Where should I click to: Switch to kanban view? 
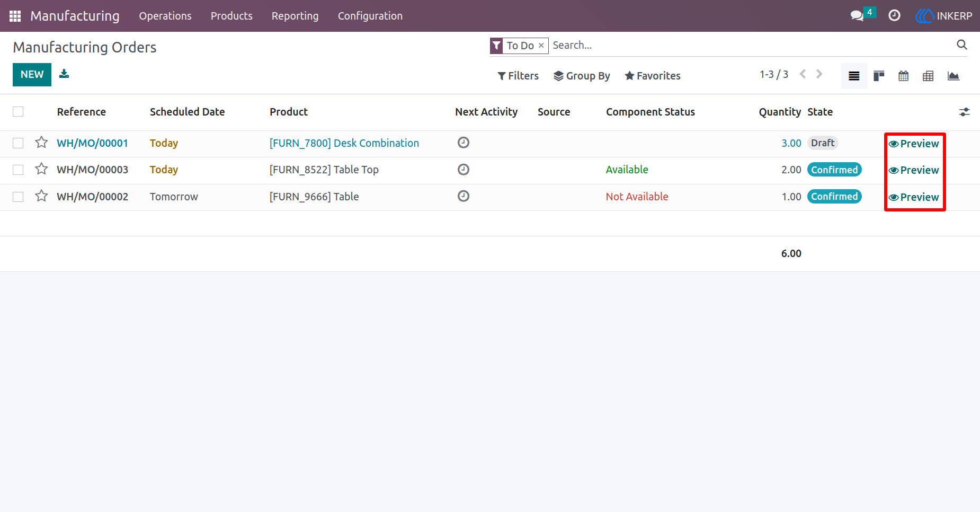click(x=879, y=76)
